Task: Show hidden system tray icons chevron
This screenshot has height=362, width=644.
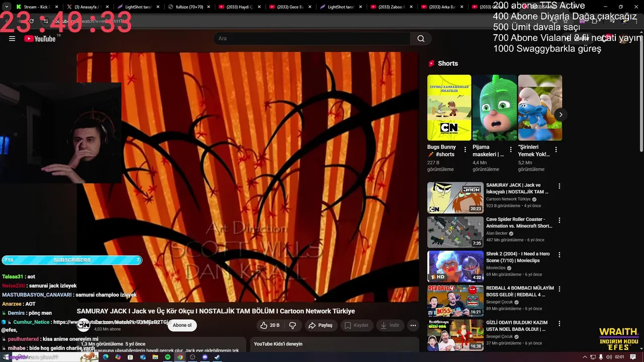Action: [x=585, y=357]
